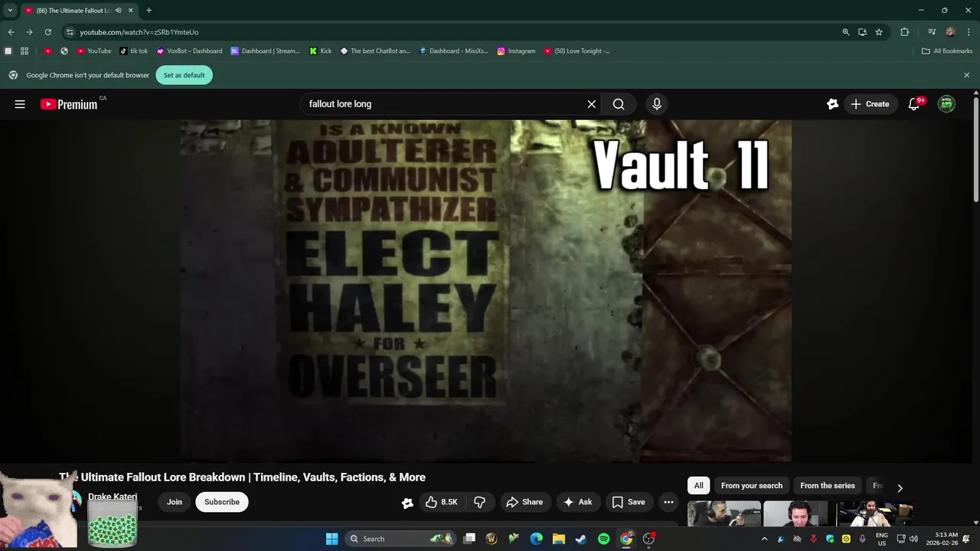The width and height of the screenshot is (980, 551).
Task: Click the install app icon in address bar
Action: click(862, 32)
